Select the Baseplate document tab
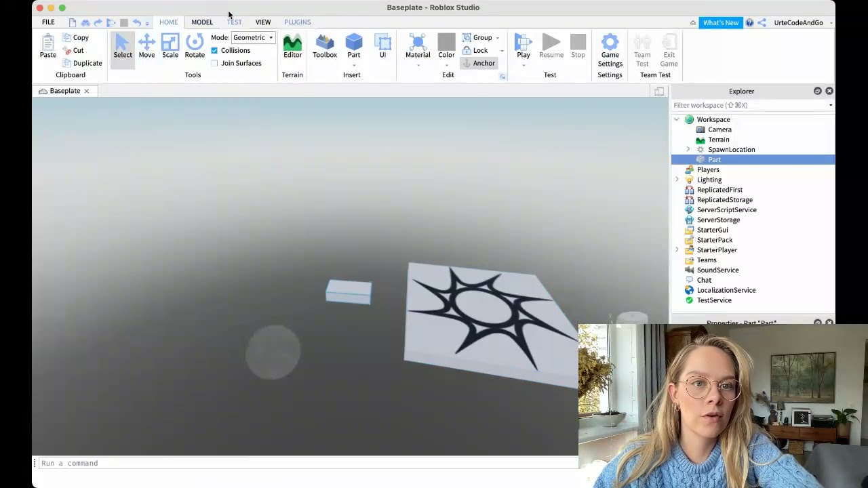The height and width of the screenshot is (488, 868). pos(64,91)
